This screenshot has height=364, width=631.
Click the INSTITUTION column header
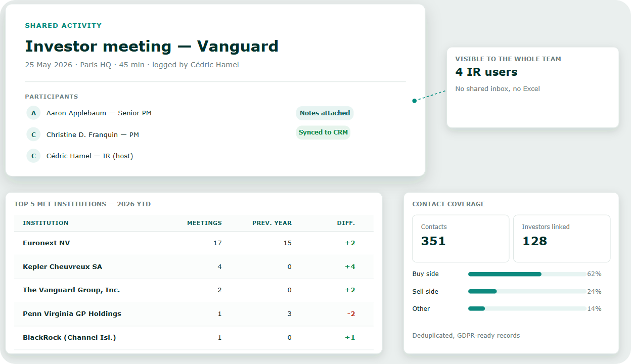(46, 223)
